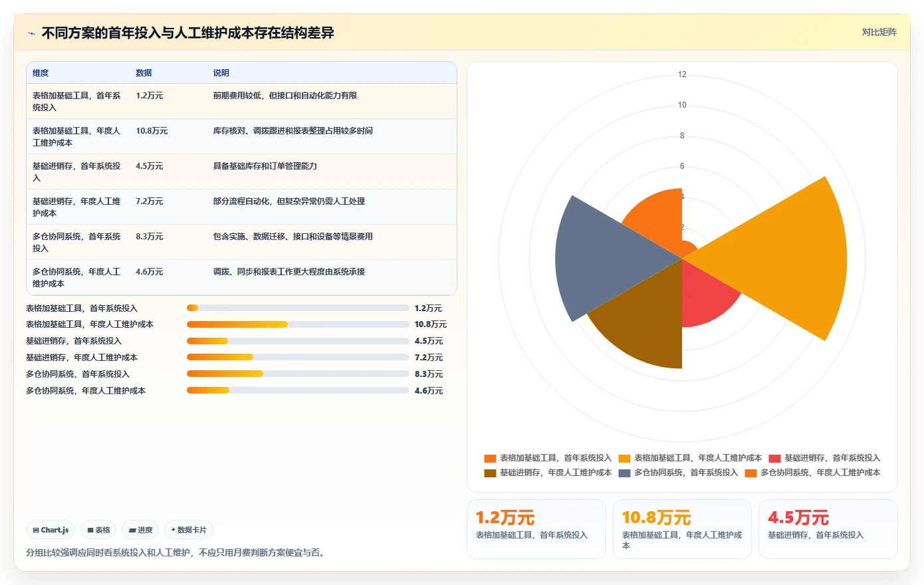Toggle legend item 表格加基础工具,年度人工维护成本
924x585 pixels.
(690, 458)
